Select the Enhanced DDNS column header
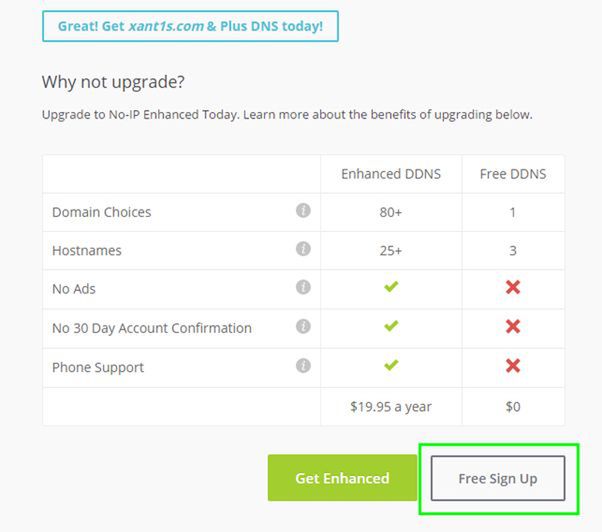The width and height of the screenshot is (602, 532). tap(391, 174)
